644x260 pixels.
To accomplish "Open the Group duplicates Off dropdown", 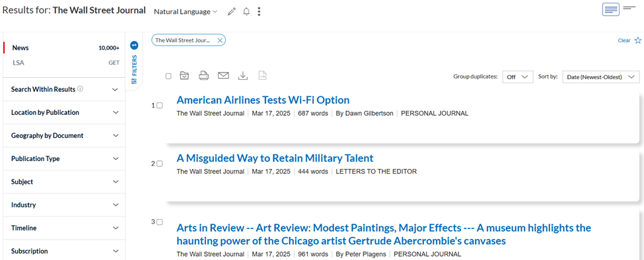I will coord(517,77).
